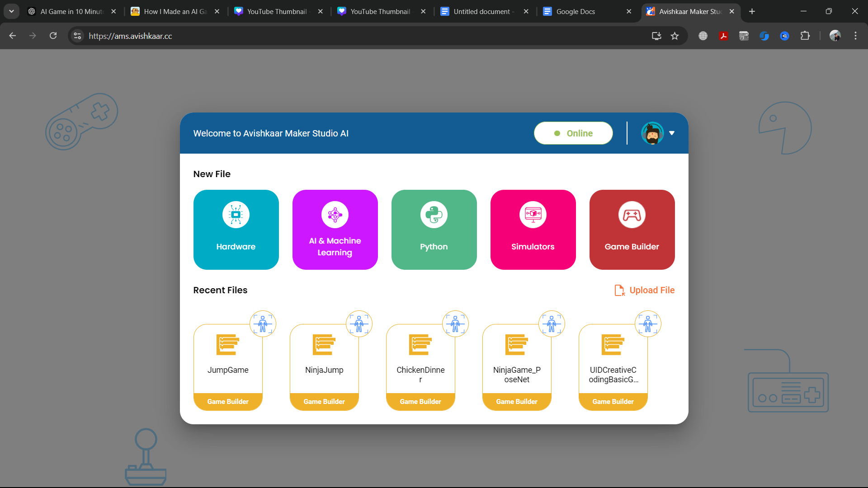This screenshot has height=488, width=868.
Task: Open Chrome's three-dot menu
Action: point(855,36)
